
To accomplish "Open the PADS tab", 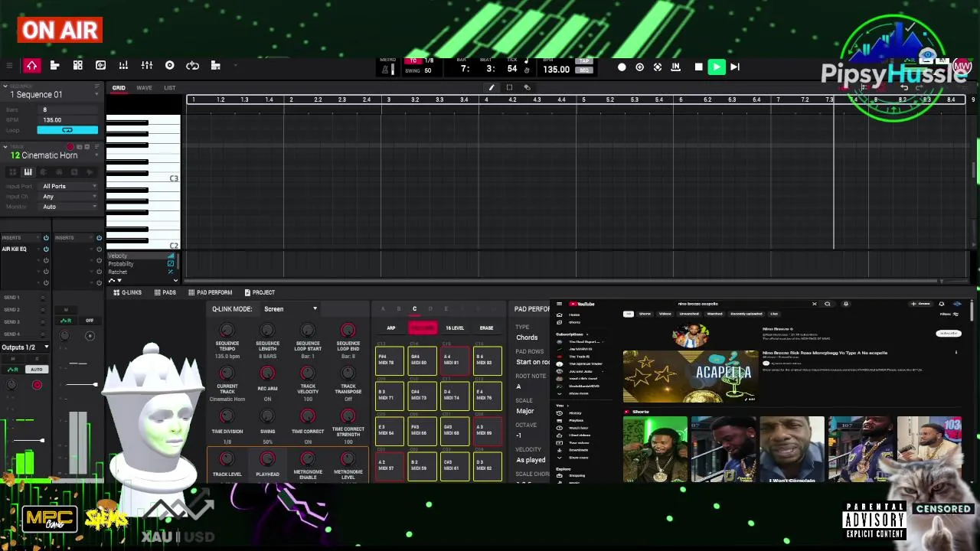I will pos(165,292).
